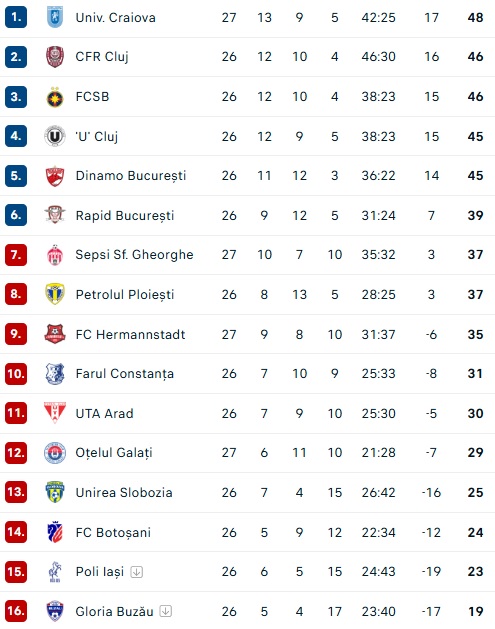The height and width of the screenshot is (629, 495).
Task: Click the relegation arrow next to Gloria Buzău
Action: point(166,611)
